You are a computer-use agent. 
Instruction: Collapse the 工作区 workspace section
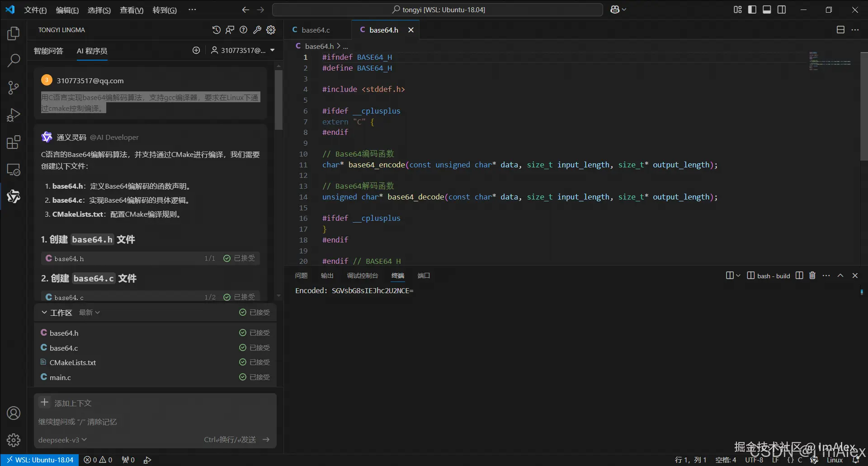coord(44,313)
